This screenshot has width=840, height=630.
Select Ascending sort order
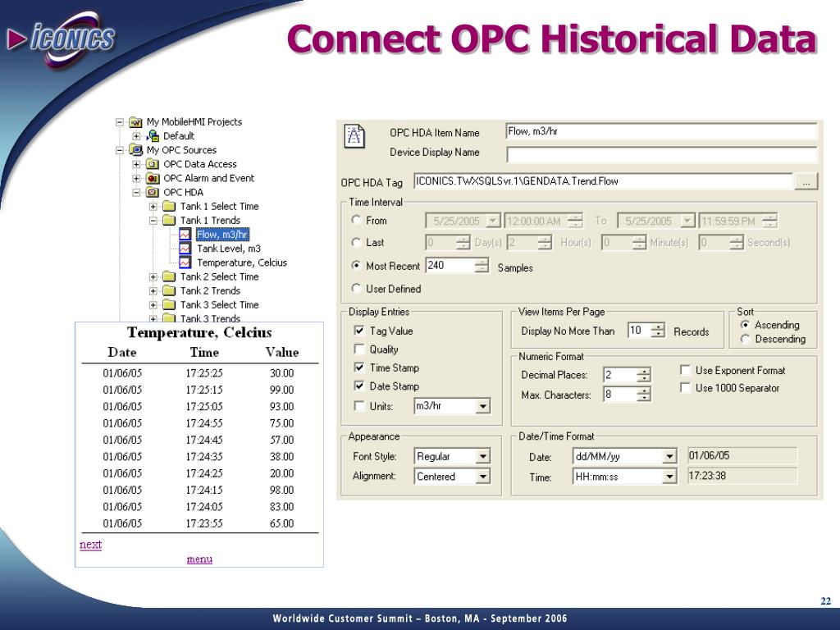745,325
